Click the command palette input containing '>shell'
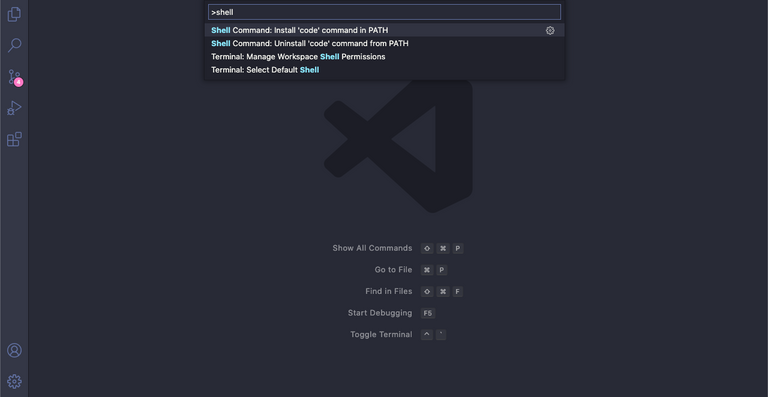Viewport: 768px width, 397px height. 384,12
